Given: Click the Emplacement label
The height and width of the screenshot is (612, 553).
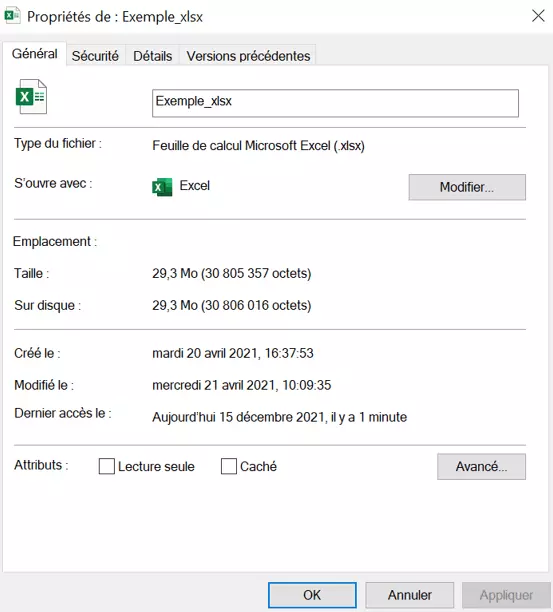Looking at the screenshot, I should tap(55, 242).
